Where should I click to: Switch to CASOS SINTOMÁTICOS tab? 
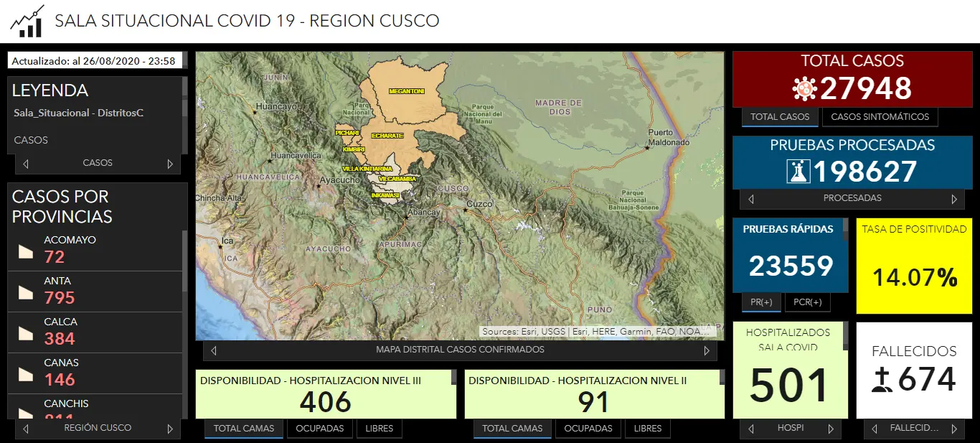click(880, 117)
